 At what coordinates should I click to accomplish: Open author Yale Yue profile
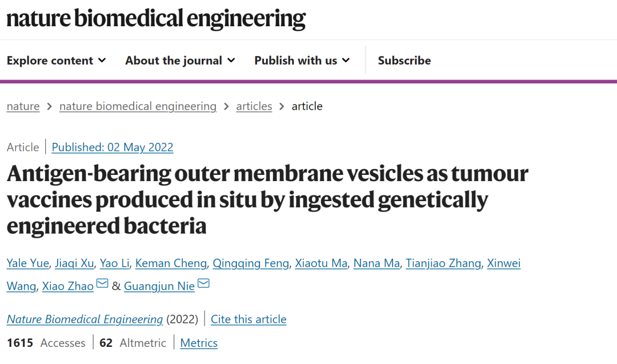28,263
